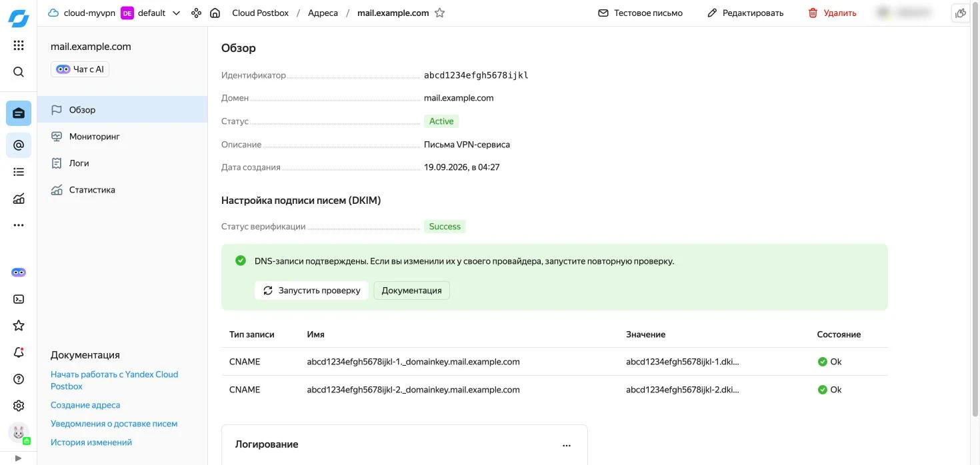
Task: Open settings gear icon in left rail
Action: click(19, 406)
